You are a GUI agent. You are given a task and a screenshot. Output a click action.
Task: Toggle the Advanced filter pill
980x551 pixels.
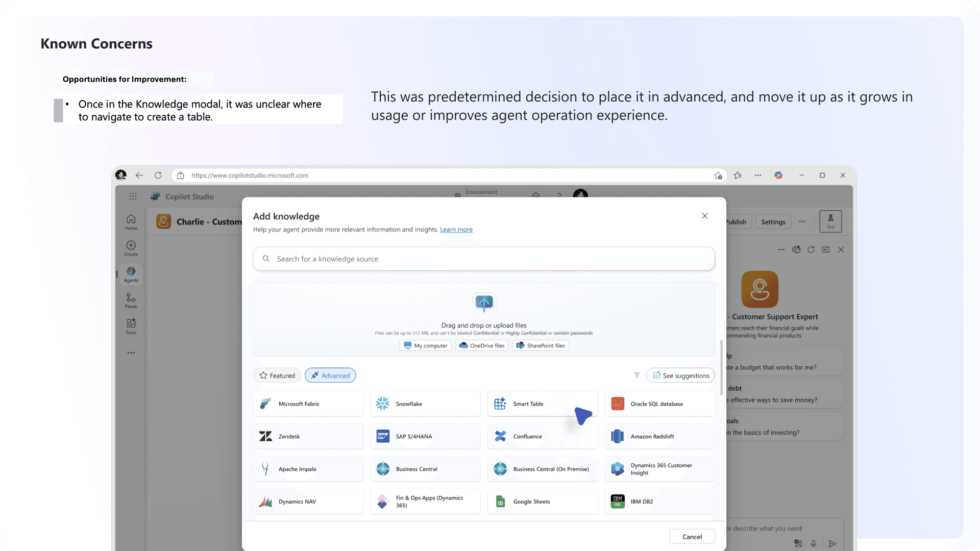(x=330, y=375)
